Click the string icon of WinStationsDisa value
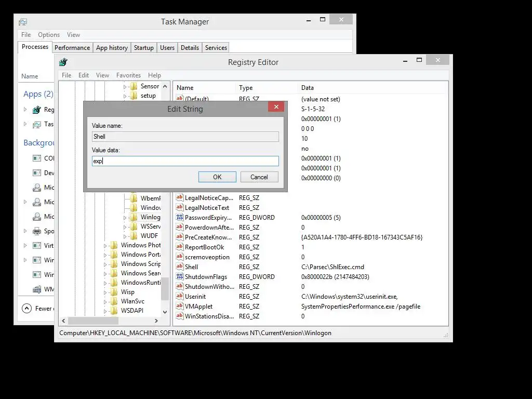Screen dimensions: 532x399 [x=179, y=316]
